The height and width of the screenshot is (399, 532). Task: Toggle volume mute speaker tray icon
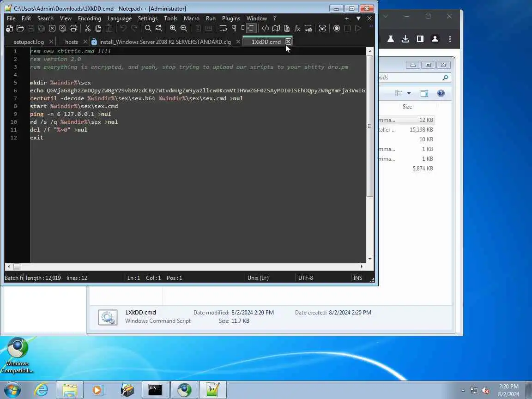[x=485, y=391]
